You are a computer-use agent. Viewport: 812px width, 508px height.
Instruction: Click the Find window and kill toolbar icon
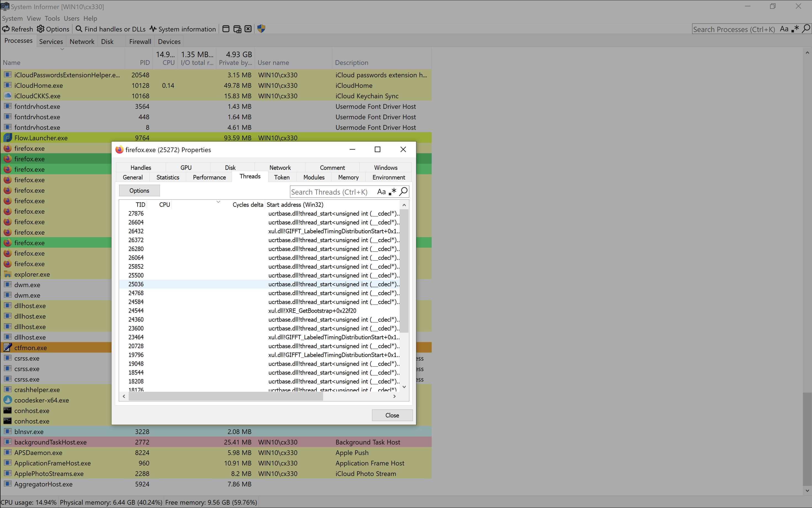click(x=248, y=29)
